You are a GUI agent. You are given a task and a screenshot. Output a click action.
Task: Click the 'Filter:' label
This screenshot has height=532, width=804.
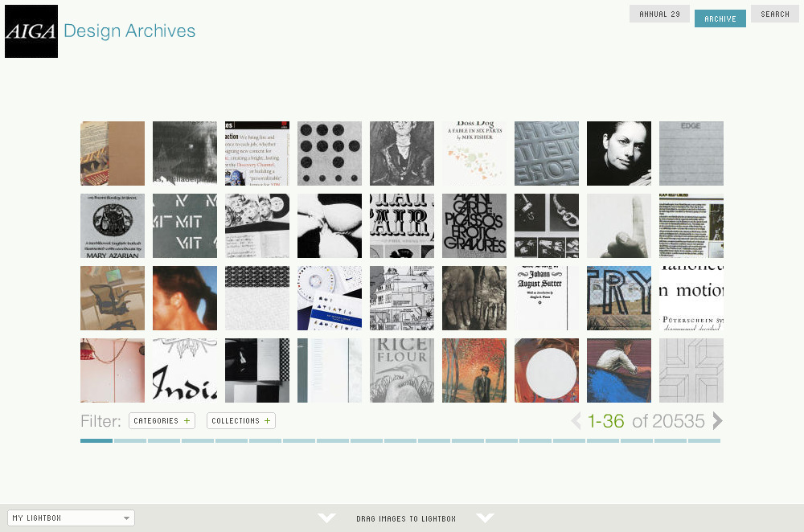(100, 421)
